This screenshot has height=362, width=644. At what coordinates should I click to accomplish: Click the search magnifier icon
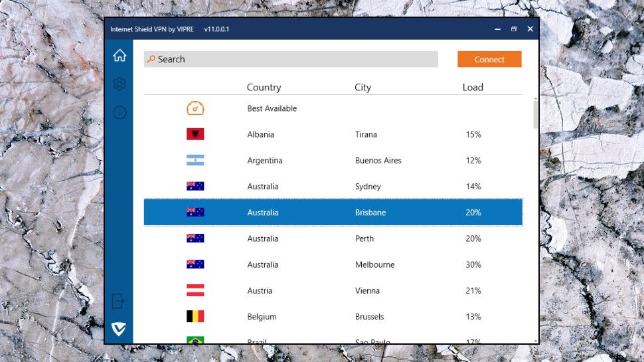151,59
